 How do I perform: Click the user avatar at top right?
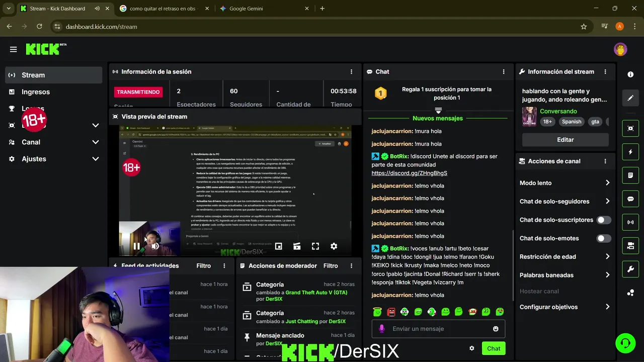click(x=620, y=49)
